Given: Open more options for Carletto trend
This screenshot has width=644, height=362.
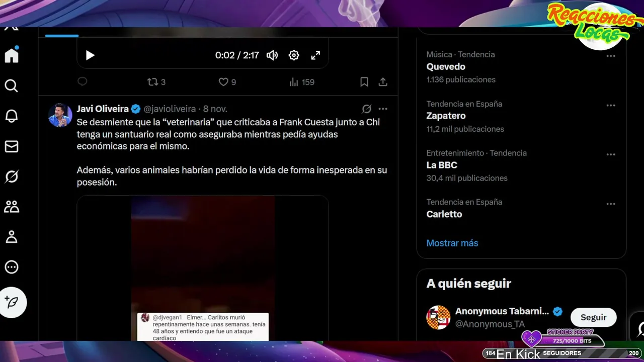Looking at the screenshot, I should point(611,204).
